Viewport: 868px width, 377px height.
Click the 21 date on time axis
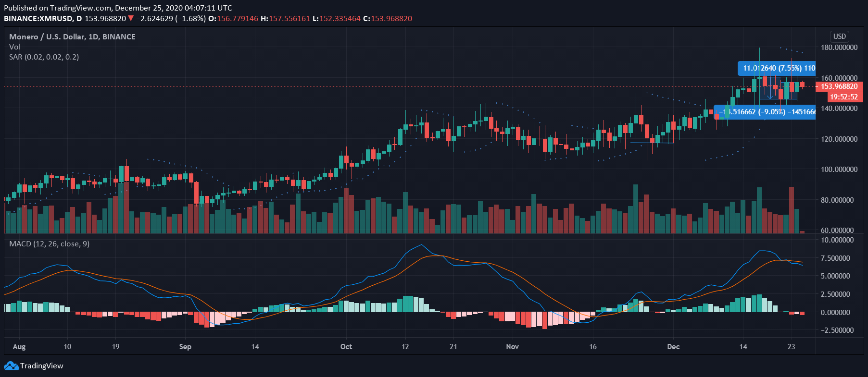coord(453,347)
